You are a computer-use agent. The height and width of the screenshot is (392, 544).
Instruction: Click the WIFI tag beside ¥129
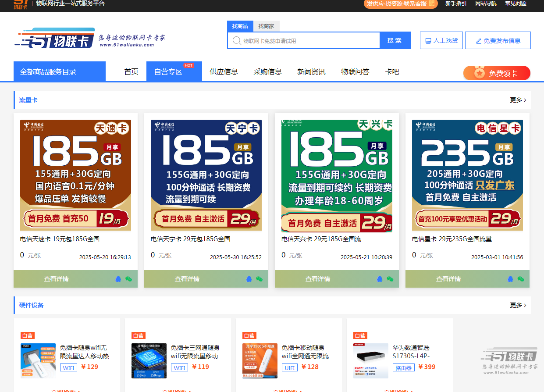pos(68,368)
